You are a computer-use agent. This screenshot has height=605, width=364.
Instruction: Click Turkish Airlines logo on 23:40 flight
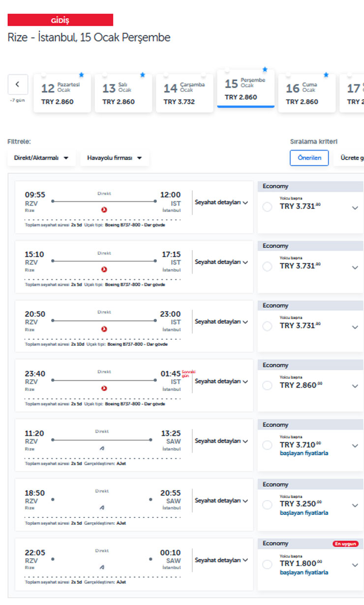[x=104, y=389]
